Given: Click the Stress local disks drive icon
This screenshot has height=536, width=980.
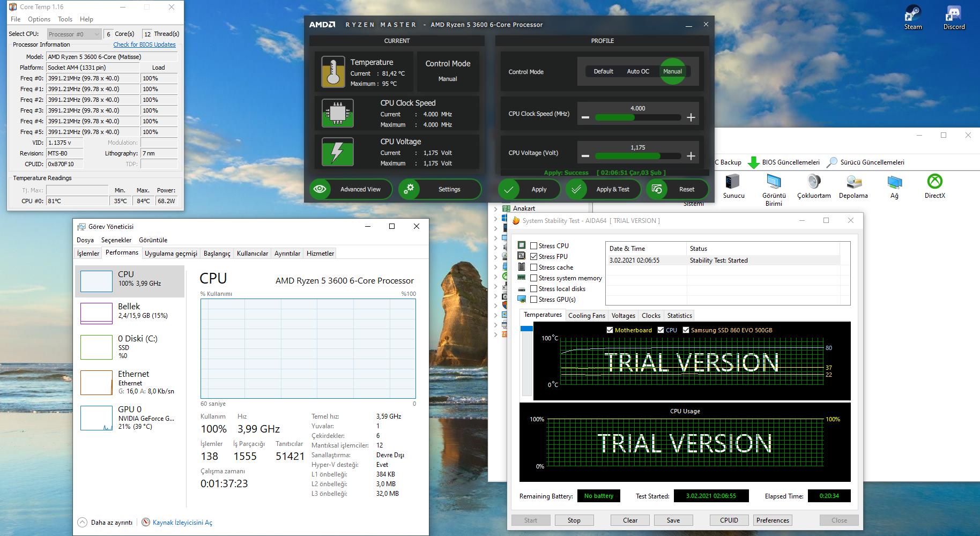Looking at the screenshot, I should click(x=522, y=289).
